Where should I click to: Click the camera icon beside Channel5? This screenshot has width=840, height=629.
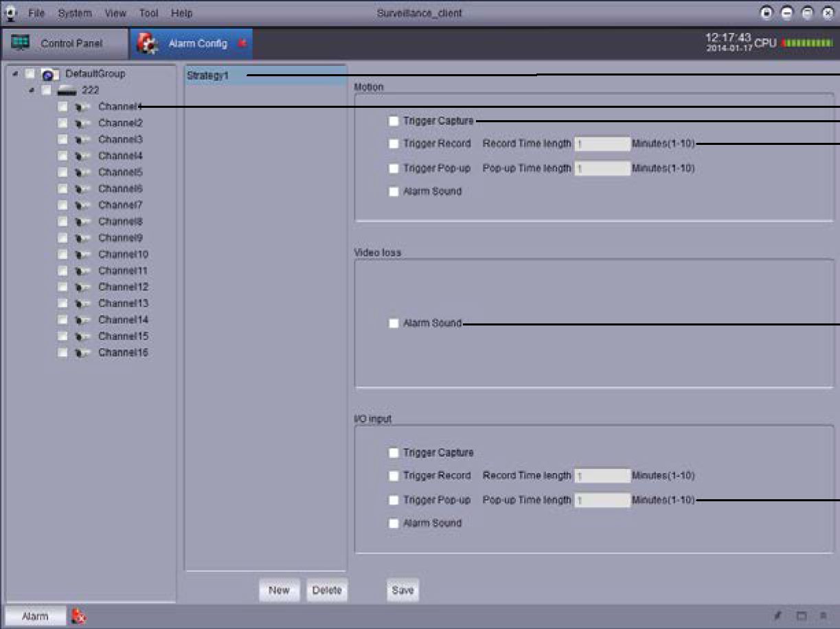83,172
